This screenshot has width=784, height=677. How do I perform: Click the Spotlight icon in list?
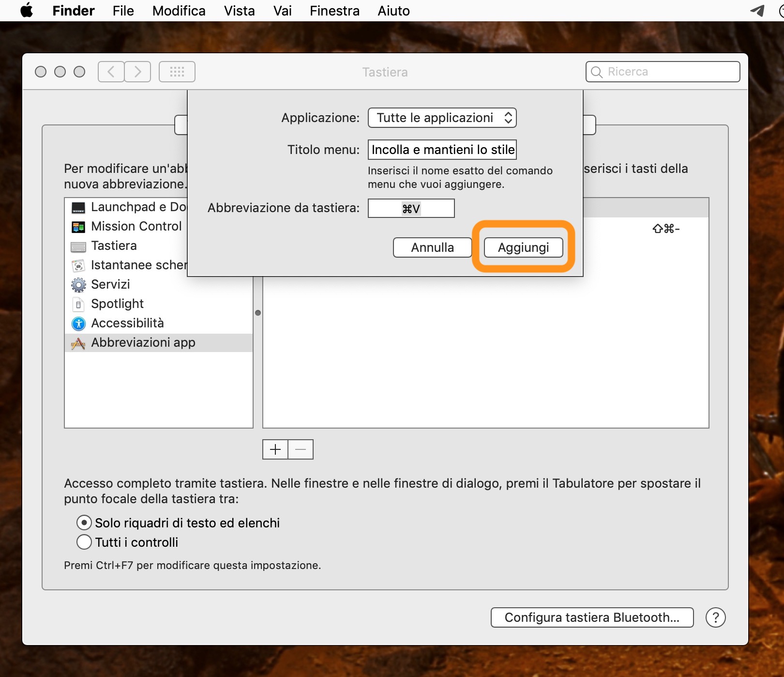(78, 304)
